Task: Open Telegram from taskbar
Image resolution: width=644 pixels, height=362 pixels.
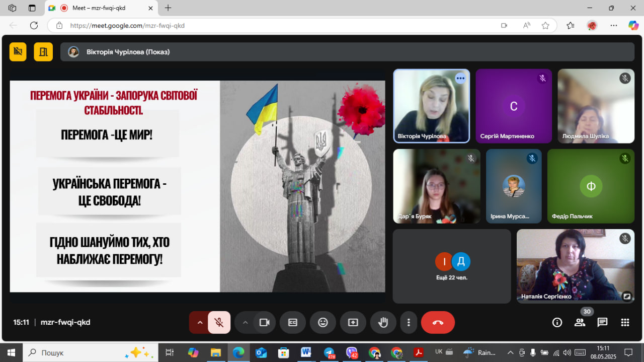Action: click(x=330, y=352)
